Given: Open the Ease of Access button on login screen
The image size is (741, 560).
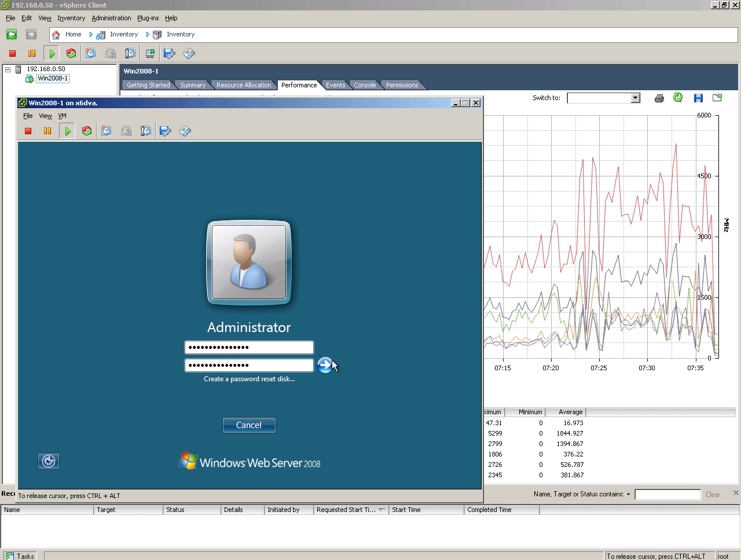Looking at the screenshot, I should [x=49, y=461].
